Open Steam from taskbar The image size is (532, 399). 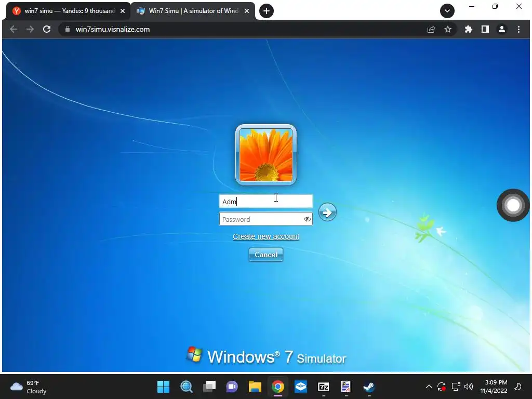tap(369, 387)
